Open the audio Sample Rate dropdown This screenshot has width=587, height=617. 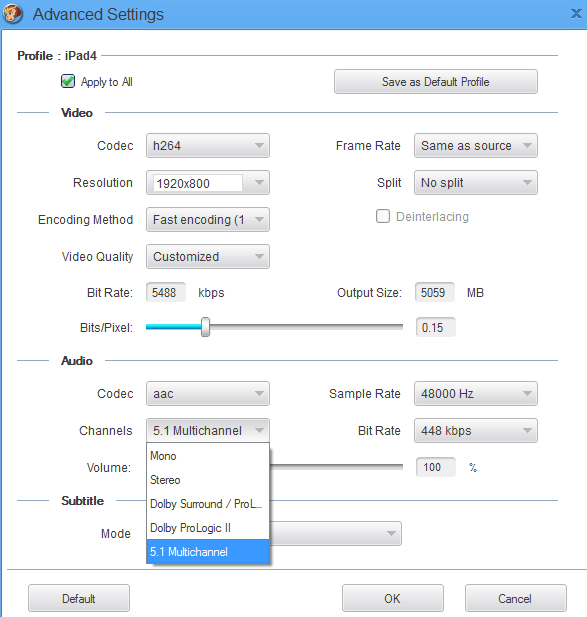(x=476, y=393)
